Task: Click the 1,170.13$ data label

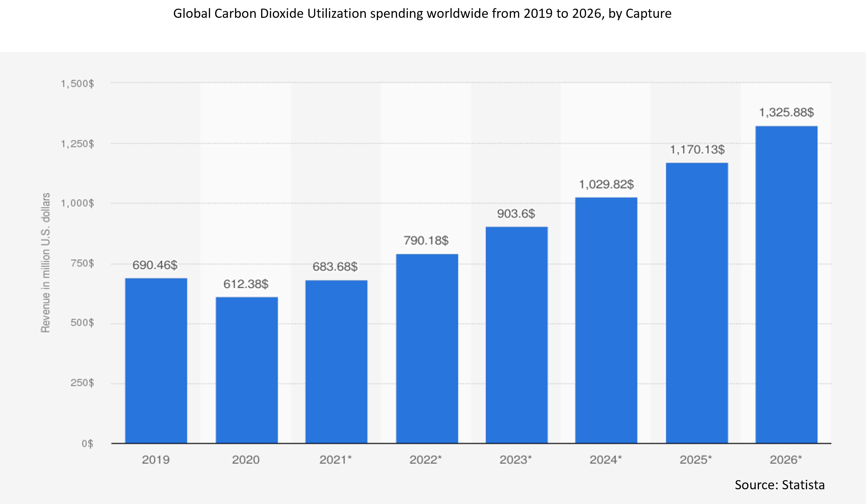Action: click(697, 150)
